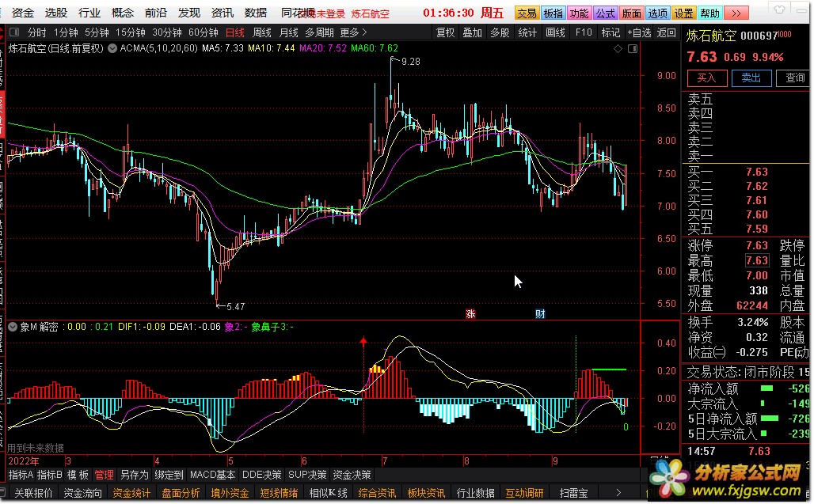Click the 板指 toolbar button
The width and height of the screenshot is (814, 504).
point(553,13)
